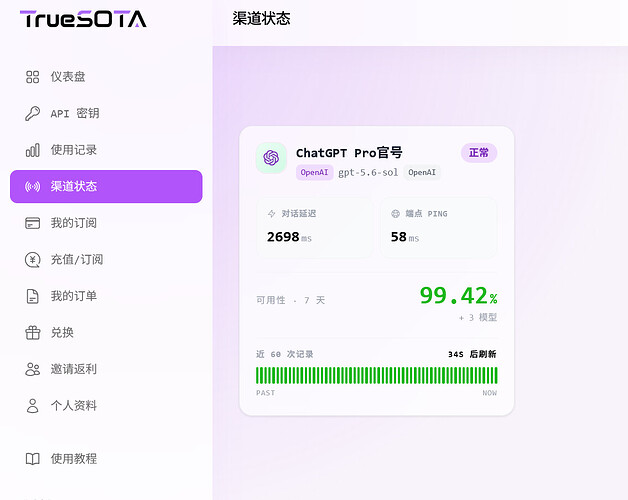The image size is (628, 500).
Task: Click the subscription card icon
Action: click(32, 223)
